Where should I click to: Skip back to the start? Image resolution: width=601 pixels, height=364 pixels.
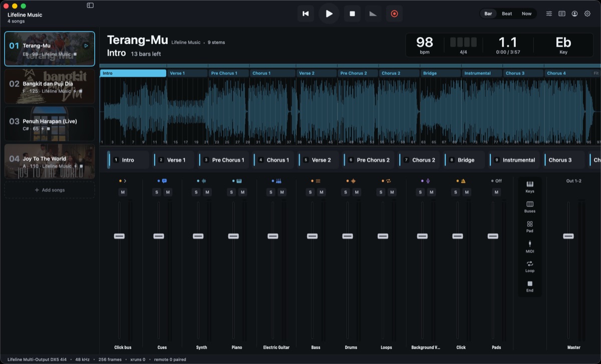click(306, 14)
